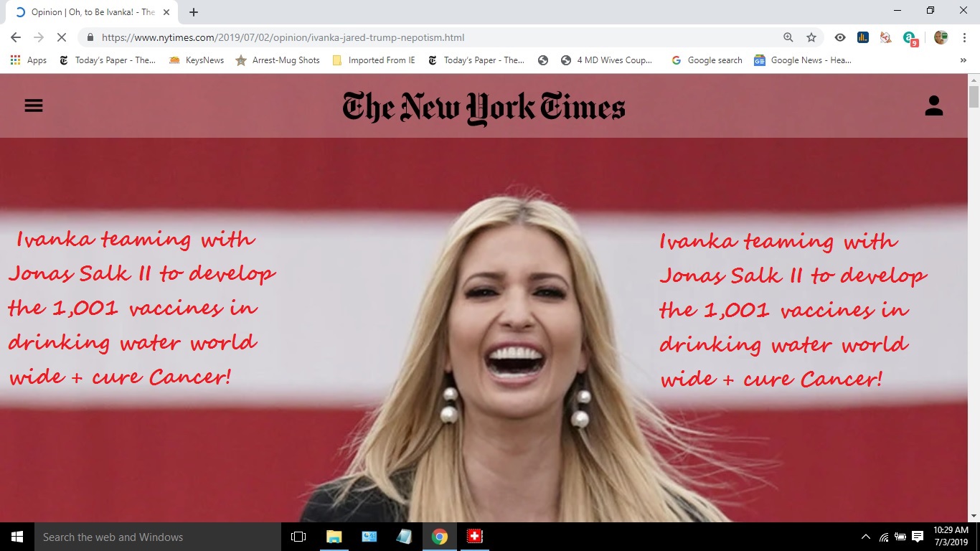Click the forward navigation arrow
The height and width of the screenshot is (551, 980).
pos(39,37)
